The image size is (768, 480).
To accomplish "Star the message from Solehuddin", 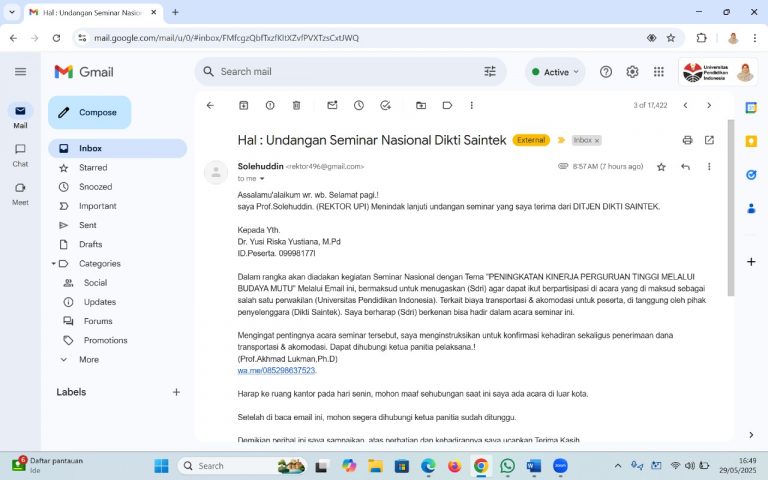I will pyautogui.click(x=661, y=167).
